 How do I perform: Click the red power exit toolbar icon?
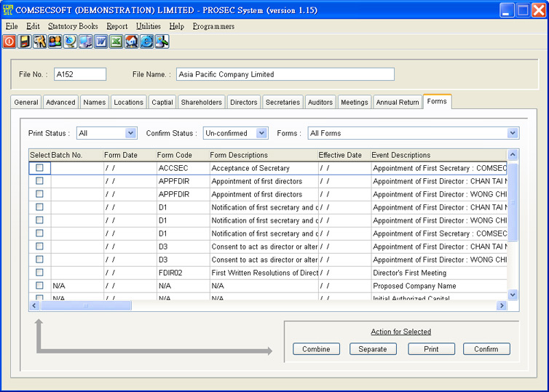click(9, 41)
